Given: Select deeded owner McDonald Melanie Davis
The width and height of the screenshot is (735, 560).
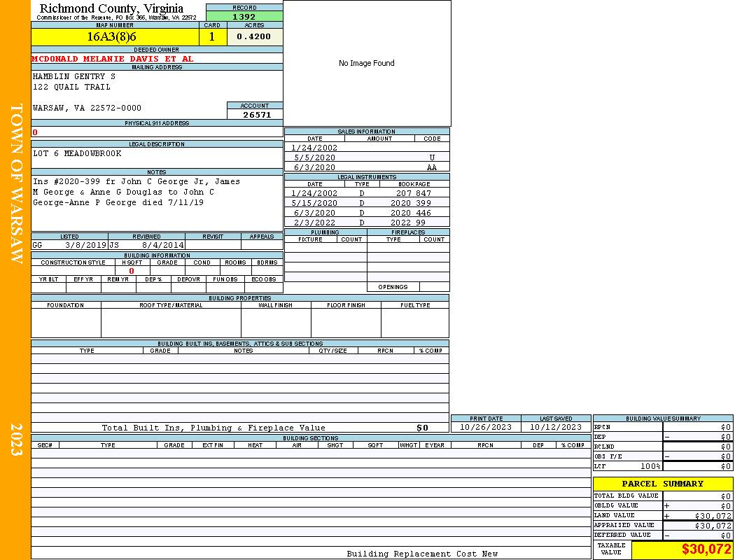Looking at the screenshot, I should pyautogui.click(x=113, y=59).
